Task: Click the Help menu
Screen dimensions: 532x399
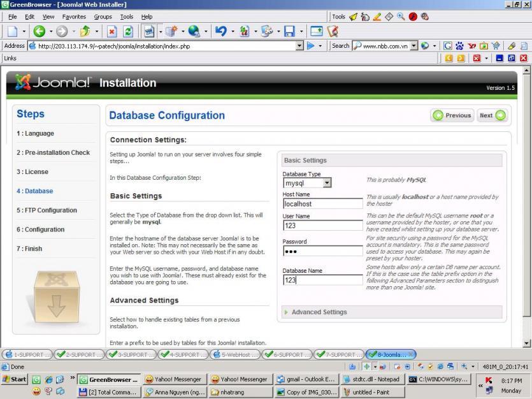Action: [147, 17]
